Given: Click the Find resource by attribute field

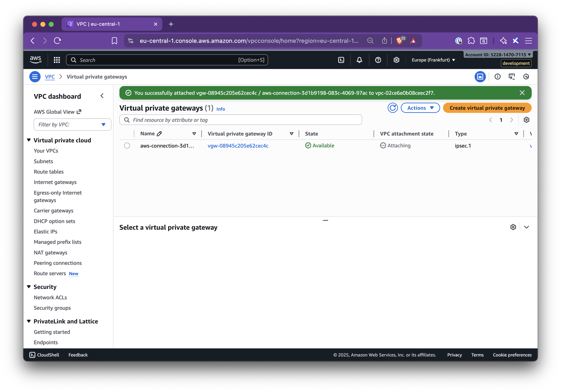Looking at the screenshot, I should tap(241, 120).
